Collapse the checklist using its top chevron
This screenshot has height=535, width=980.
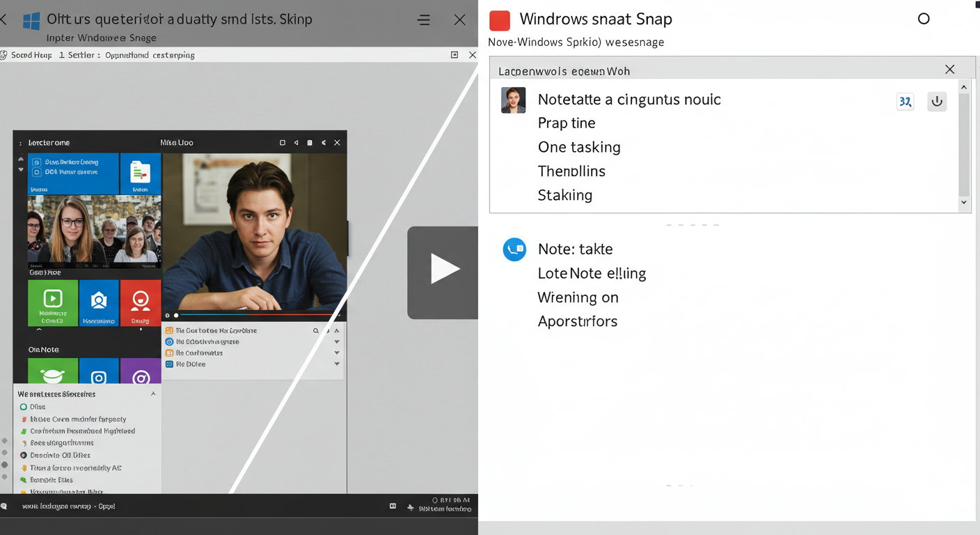(x=153, y=393)
